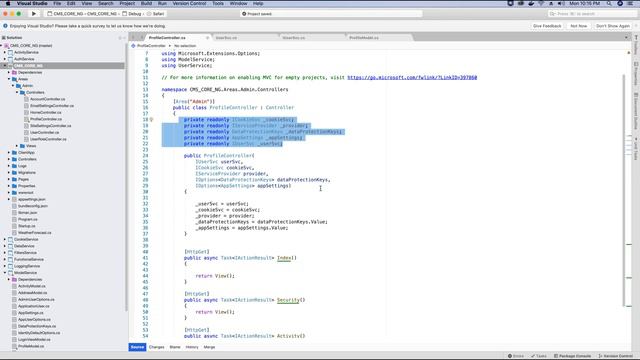
Task: Click the CMS_CORE_NG solution icon at root
Action: pos(6,46)
